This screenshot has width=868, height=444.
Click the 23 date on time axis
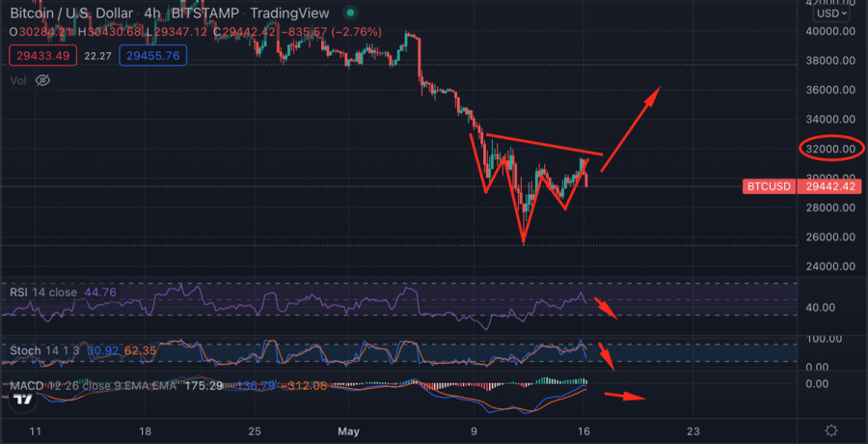click(x=692, y=430)
